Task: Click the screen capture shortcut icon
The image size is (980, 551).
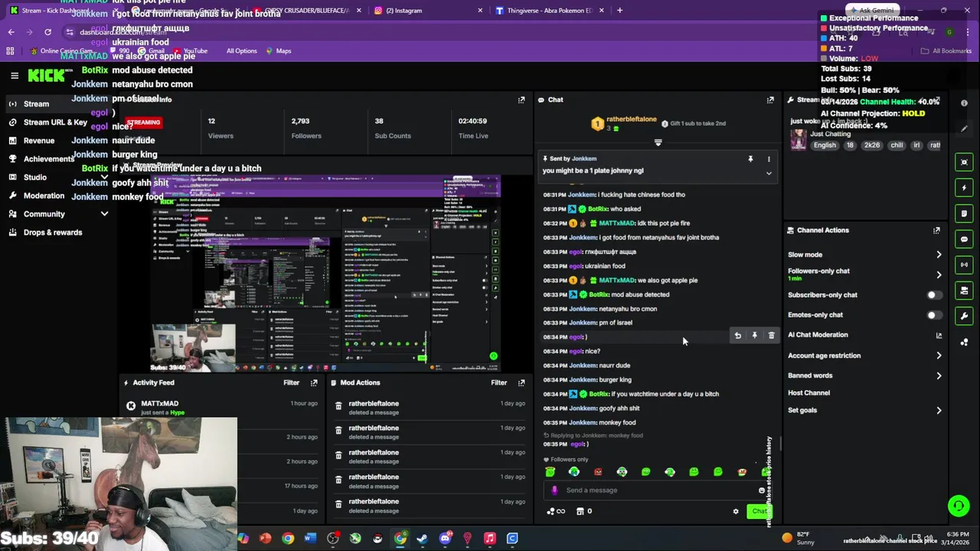Action: pyautogui.click(x=964, y=162)
